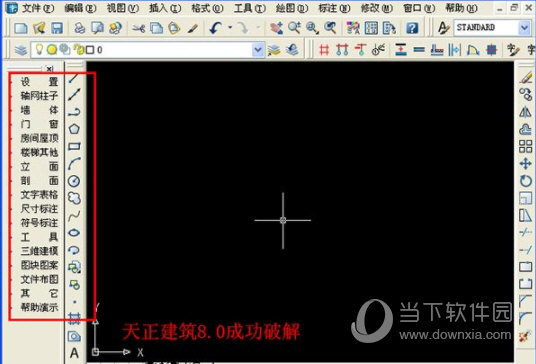Select the Polygon draw tool
This screenshot has height=364, width=536.
pyautogui.click(x=74, y=129)
